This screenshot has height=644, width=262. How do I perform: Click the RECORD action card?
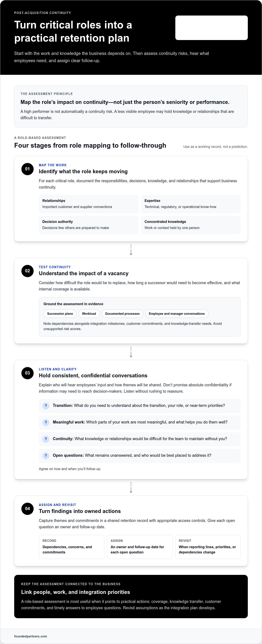[x=72, y=547]
